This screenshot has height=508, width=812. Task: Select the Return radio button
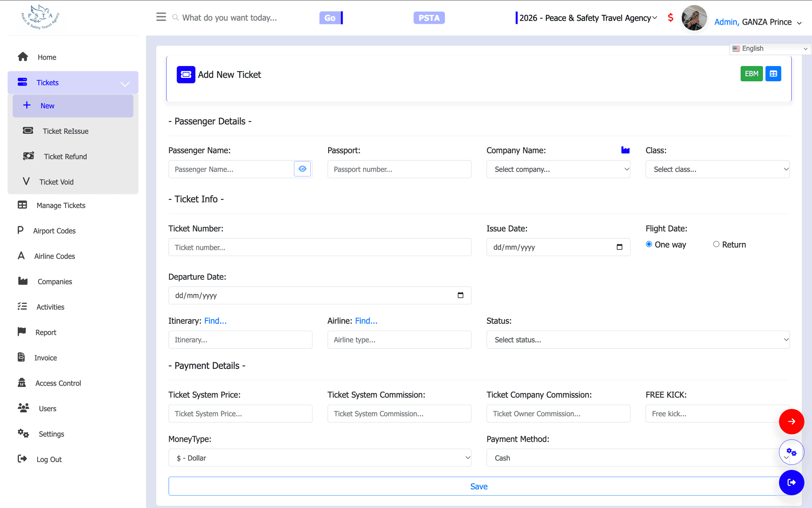(x=716, y=244)
